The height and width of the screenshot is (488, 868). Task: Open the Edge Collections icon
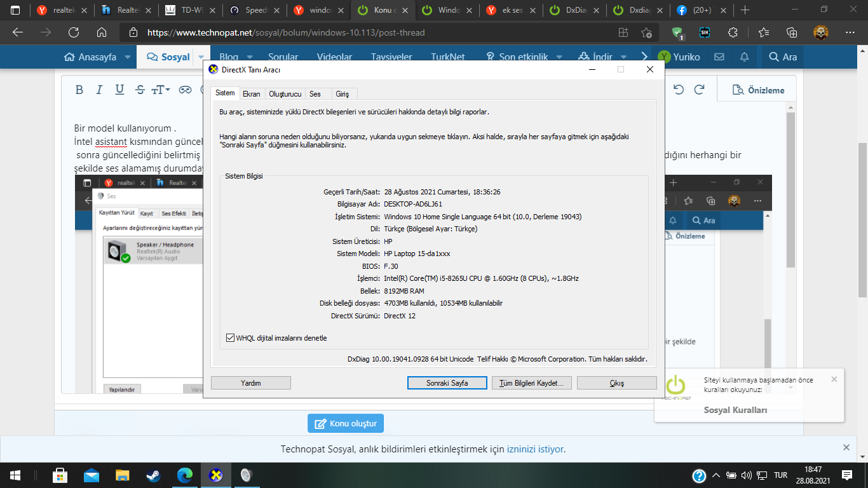coord(792,32)
